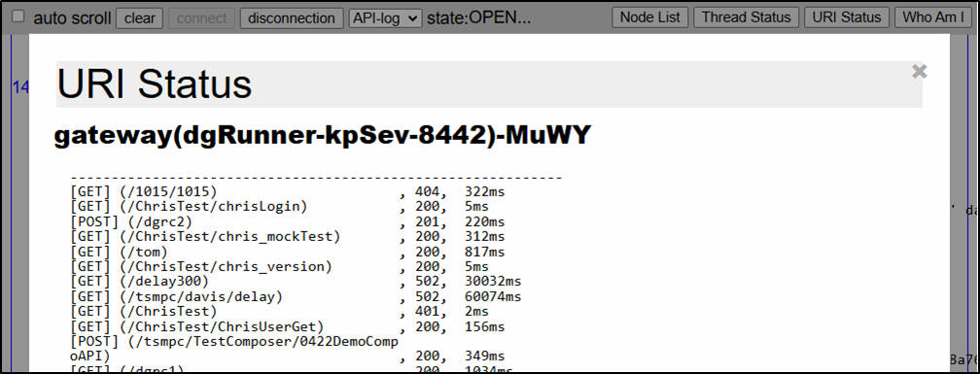Click the Who Am I button
The width and height of the screenshot is (980, 374).
tap(933, 17)
